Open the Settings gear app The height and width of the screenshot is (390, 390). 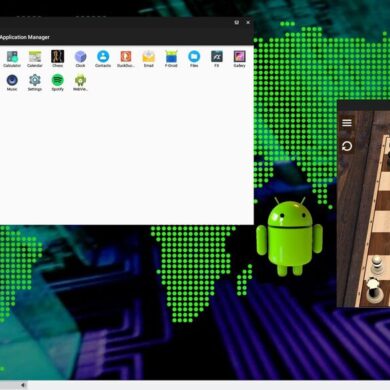tap(35, 80)
